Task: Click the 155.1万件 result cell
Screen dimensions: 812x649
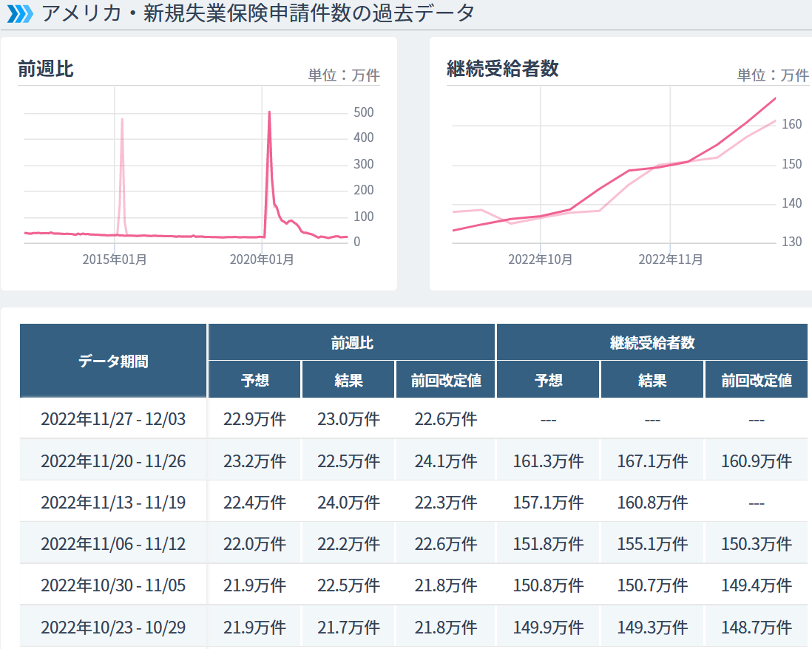Action: [652, 543]
